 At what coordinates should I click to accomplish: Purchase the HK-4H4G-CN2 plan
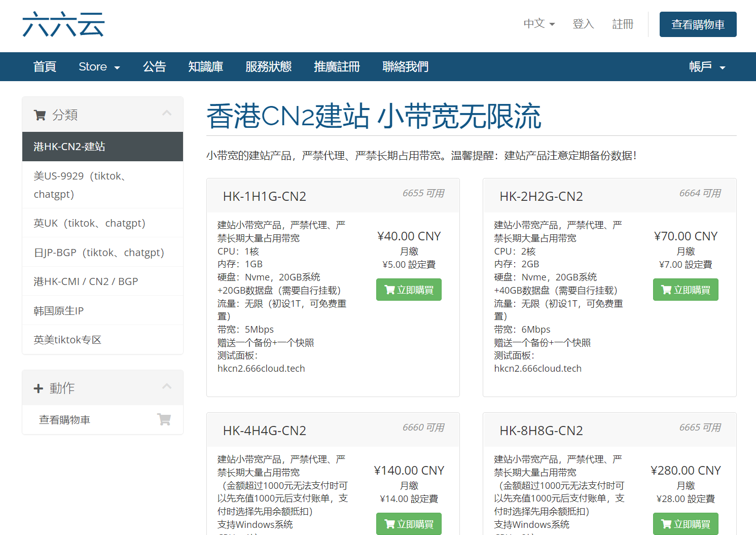point(409,523)
